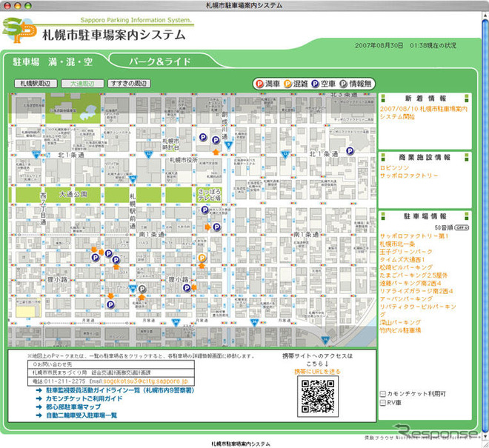The width and height of the screenshot is (489, 448).
Task: Click blue parking marker below さっぽろテレビ塔
Action: 204,210
